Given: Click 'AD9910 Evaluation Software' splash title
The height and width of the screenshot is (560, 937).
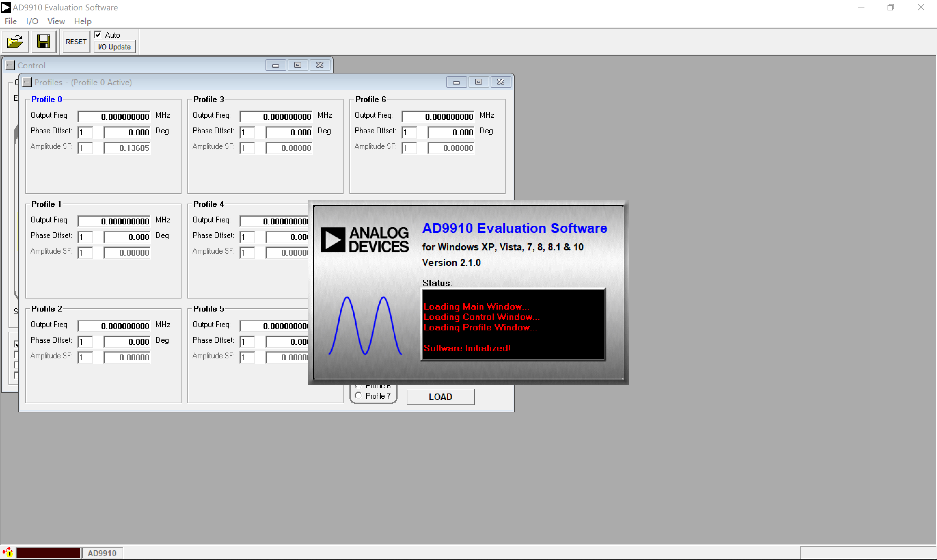Looking at the screenshot, I should 515,228.
